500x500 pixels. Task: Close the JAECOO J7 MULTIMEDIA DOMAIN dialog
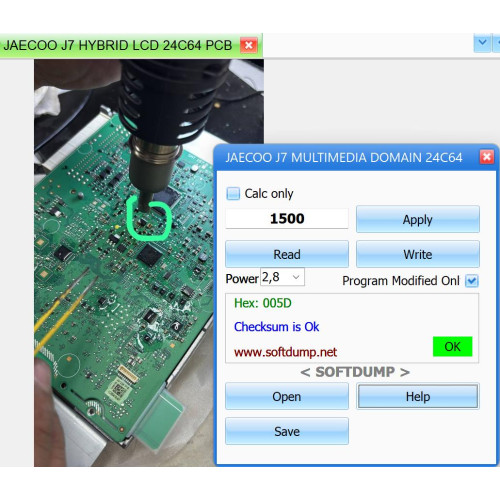[x=487, y=157]
